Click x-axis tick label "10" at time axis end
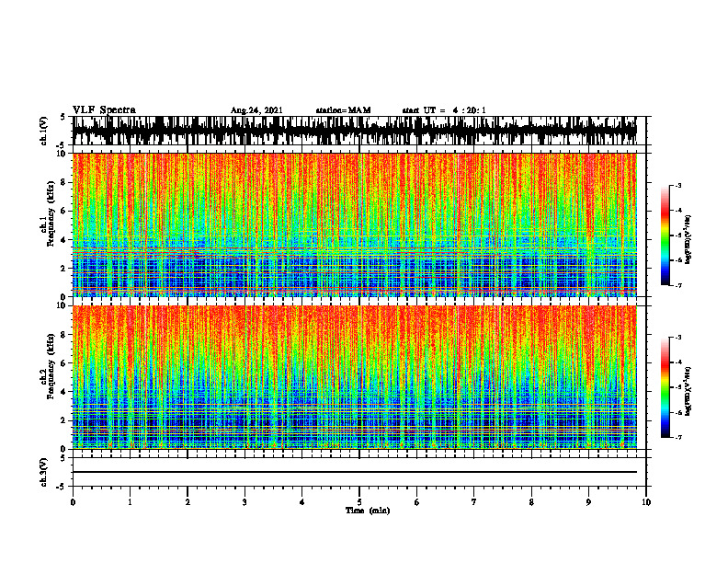728x563 pixels. [646, 502]
